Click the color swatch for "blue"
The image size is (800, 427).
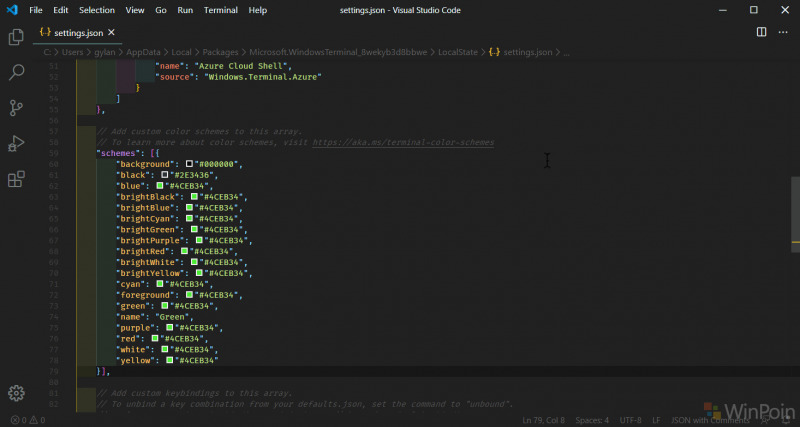pyautogui.click(x=160, y=186)
